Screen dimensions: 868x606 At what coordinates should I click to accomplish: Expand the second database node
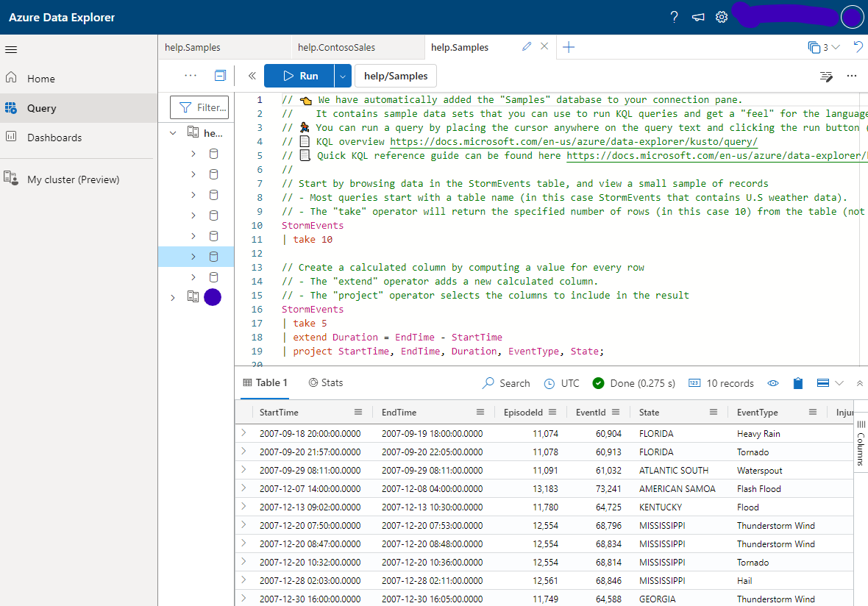(193, 174)
